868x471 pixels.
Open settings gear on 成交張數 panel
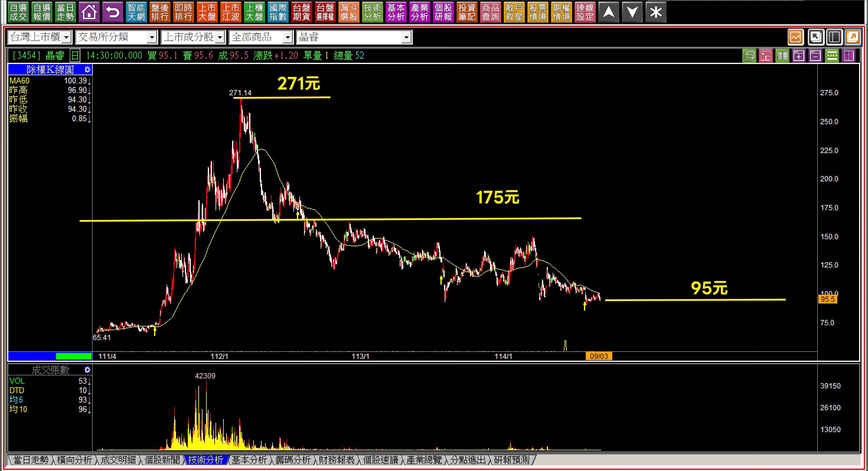(x=87, y=370)
